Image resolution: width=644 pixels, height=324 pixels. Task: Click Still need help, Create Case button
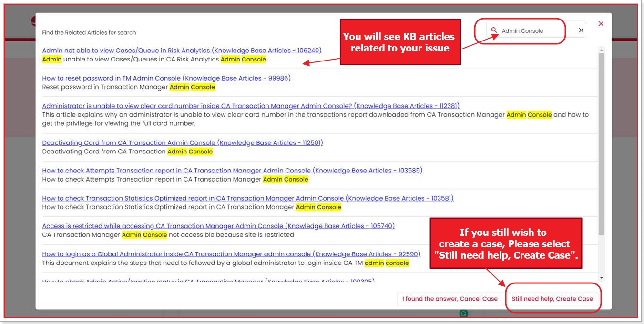(552, 299)
